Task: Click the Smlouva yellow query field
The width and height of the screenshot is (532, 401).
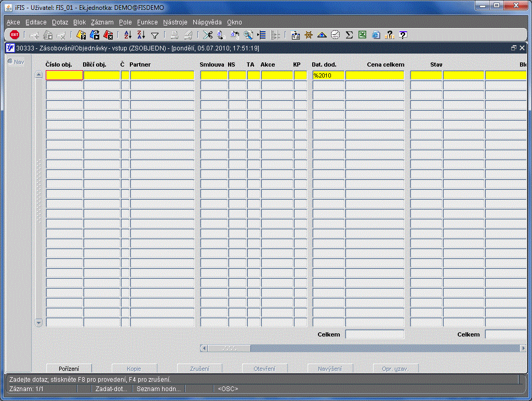Action: coord(214,75)
